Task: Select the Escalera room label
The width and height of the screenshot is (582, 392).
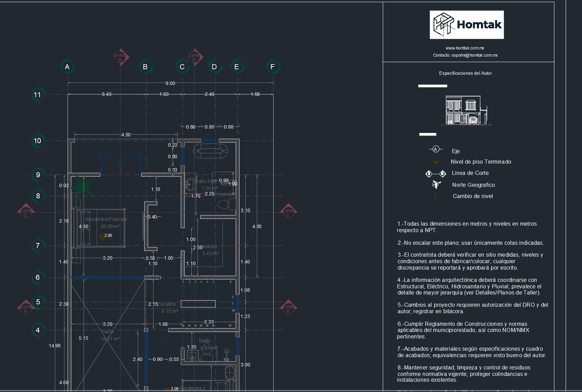Action: pos(167,304)
